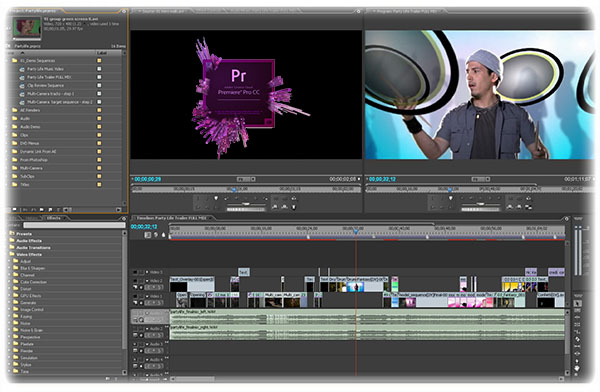Toggle sync lock box on Video 3 track

pyautogui.click(x=141, y=272)
